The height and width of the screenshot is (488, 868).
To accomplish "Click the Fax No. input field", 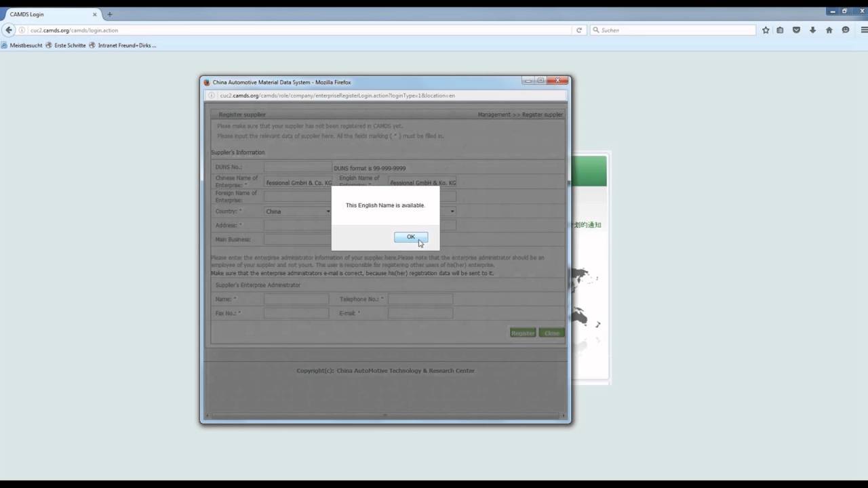I will pos(296,313).
